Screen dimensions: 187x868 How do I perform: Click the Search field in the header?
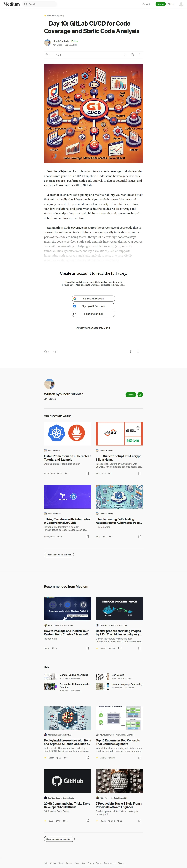pyautogui.click(x=40, y=4)
